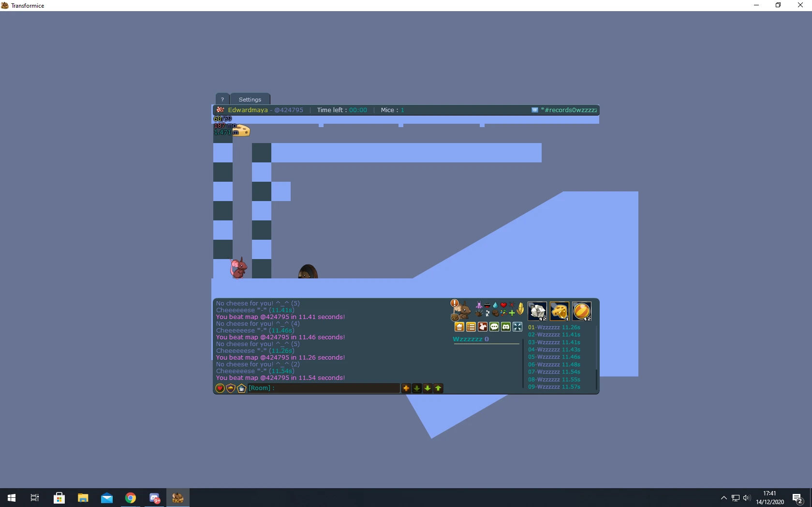
Task: Click the Edwardmaya map author name
Action: [x=248, y=110]
